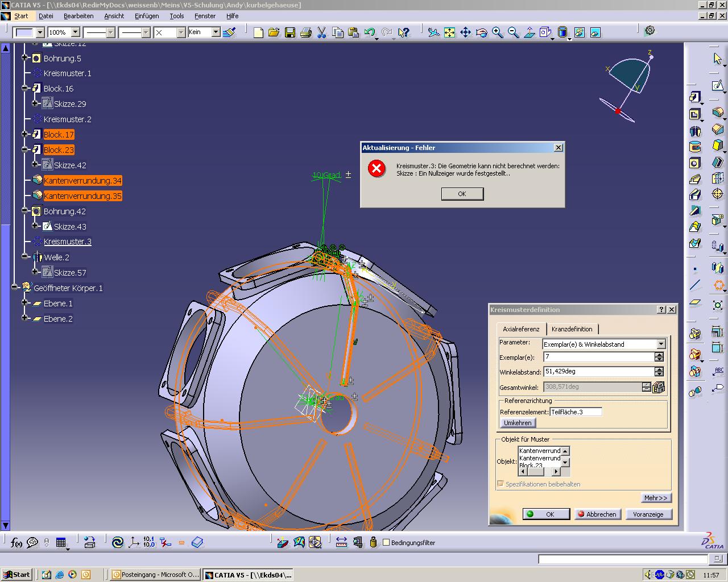Click the gear icon at toolbar end

pos(650,31)
